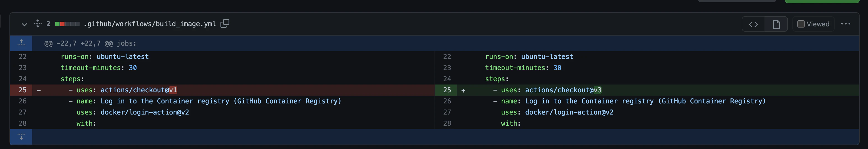Click the right-side line number 28
Screen dimensions: 868x149
[447, 123]
